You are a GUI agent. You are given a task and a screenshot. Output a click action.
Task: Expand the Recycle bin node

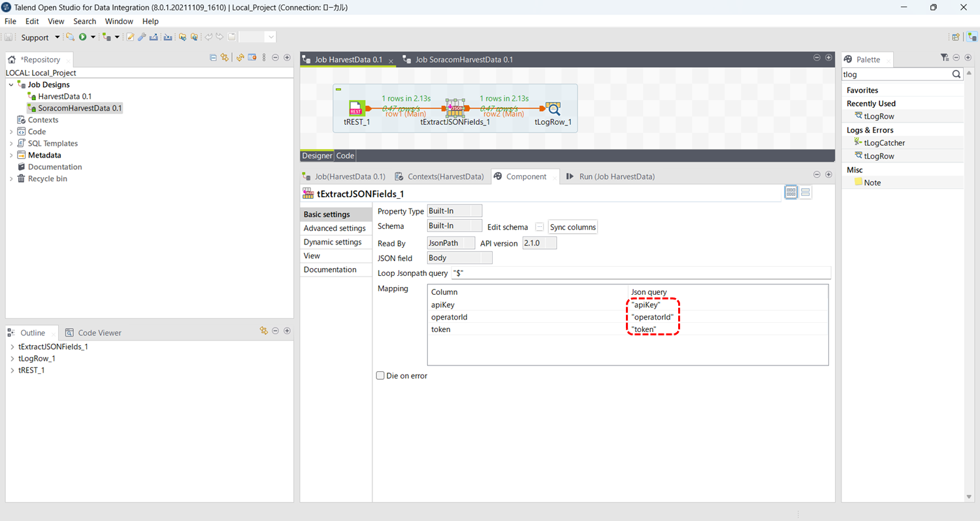point(11,179)
